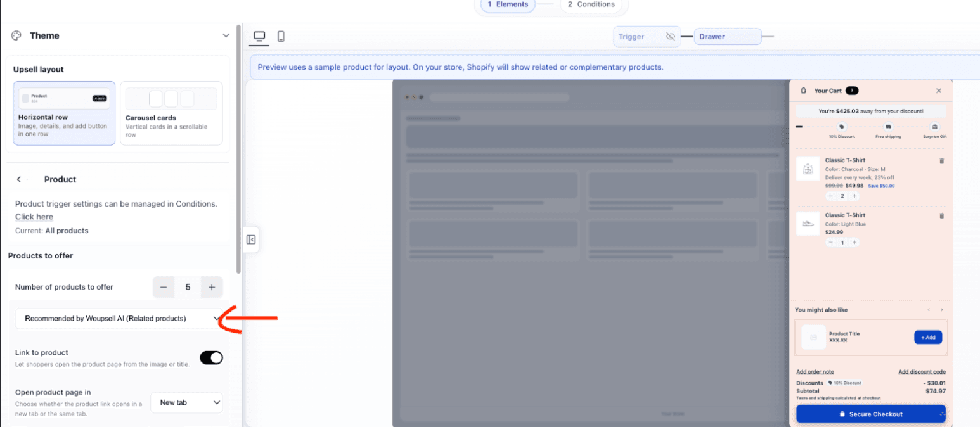Select the Drawer preview tab

pos(728,37)
